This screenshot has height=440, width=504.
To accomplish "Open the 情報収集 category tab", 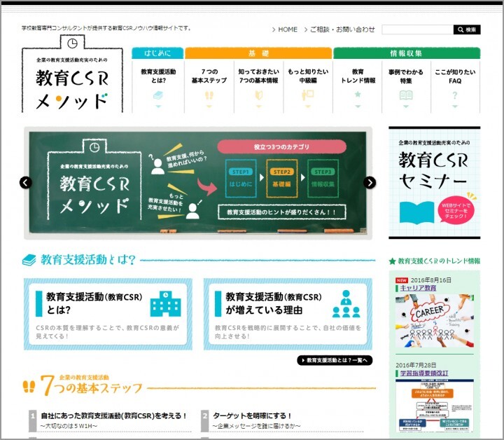I will point(407,53).
